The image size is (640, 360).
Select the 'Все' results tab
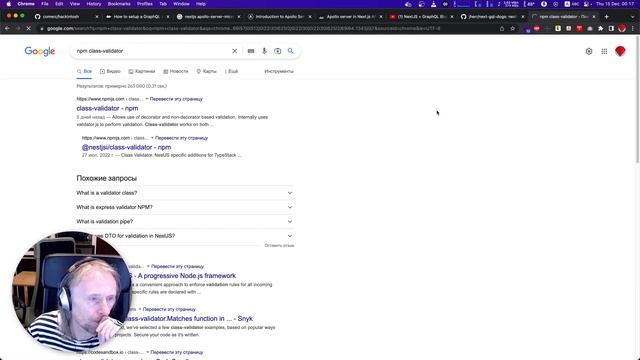pos(84,71)
